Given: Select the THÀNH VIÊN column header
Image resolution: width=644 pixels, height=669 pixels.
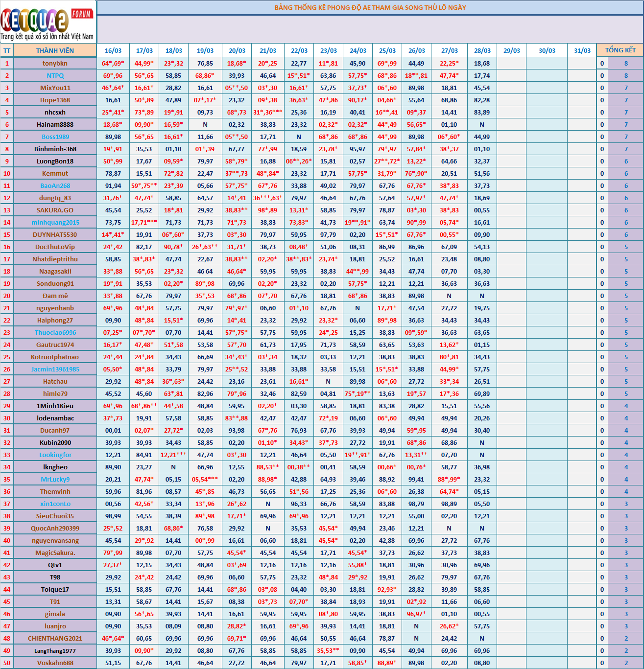Looking at the screenshot, I should 55,50.
